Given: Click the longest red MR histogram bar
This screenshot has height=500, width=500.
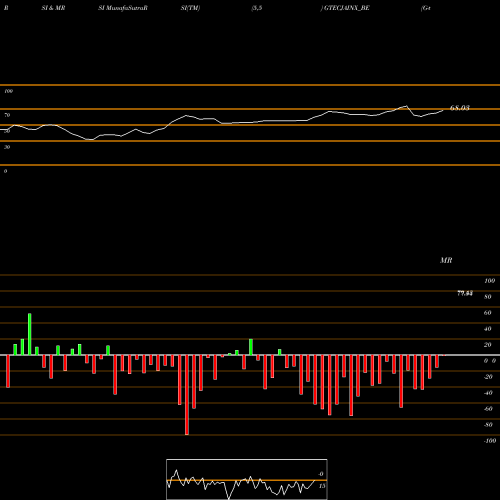Looking at the screenshot, I should [187, 395].
